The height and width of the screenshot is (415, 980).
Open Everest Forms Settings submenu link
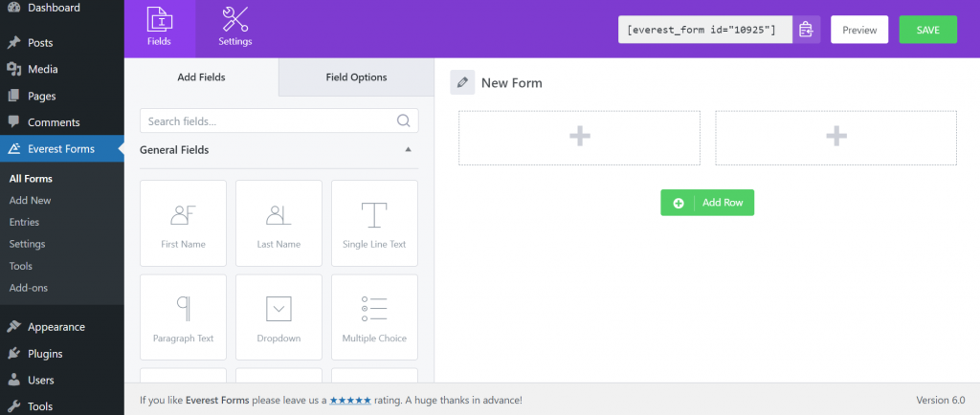click(x=27, y=244)
